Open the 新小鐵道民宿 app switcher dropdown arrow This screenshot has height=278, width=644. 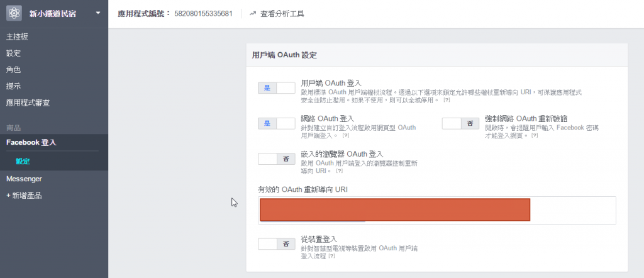97,13
